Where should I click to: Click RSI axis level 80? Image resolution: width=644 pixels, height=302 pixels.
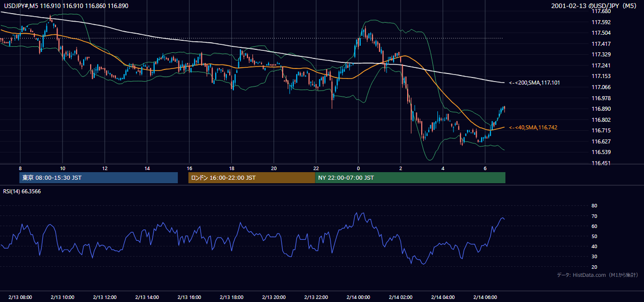(594, 206)
